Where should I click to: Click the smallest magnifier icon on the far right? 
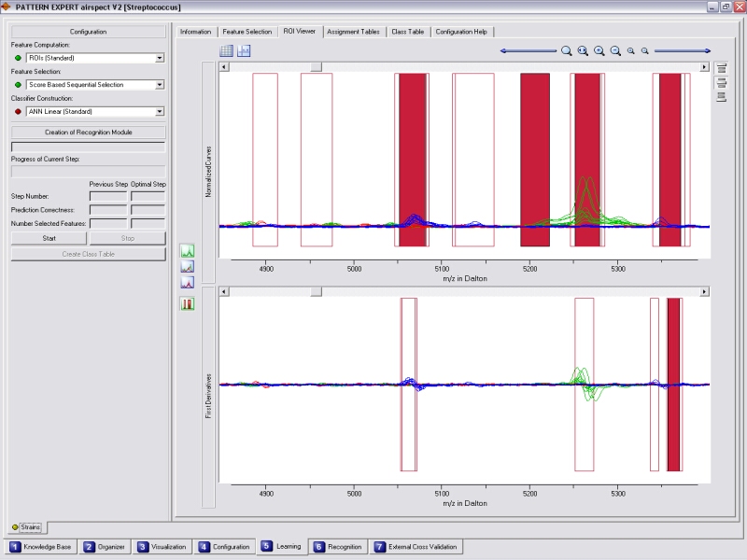tap(645, 51)
